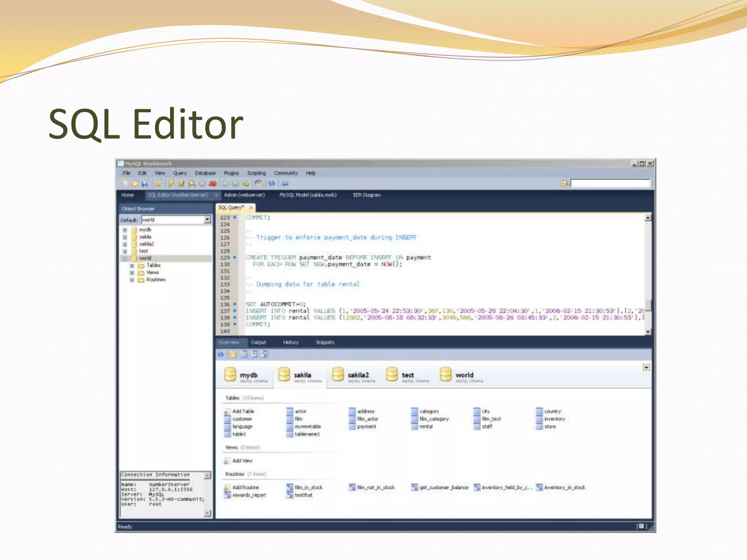The width and height of the screenshot is (747, 560).
Task: Switch to the Admin (webserver) tab
Action: point(244,195)
